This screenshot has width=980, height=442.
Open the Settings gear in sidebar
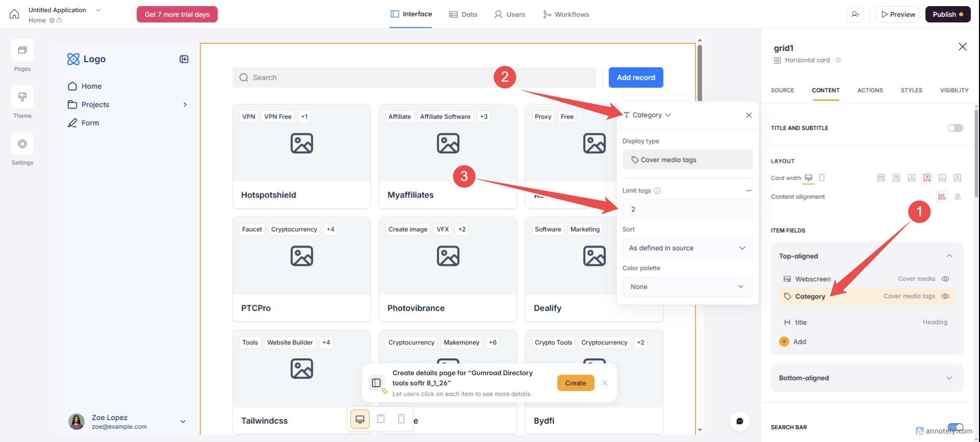22,144
